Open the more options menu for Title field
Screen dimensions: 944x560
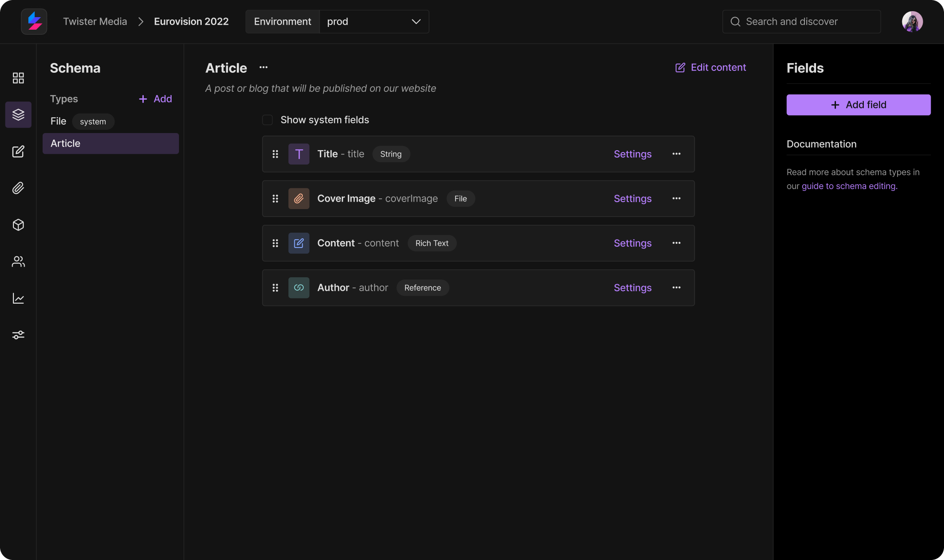[x=676, y=154]
